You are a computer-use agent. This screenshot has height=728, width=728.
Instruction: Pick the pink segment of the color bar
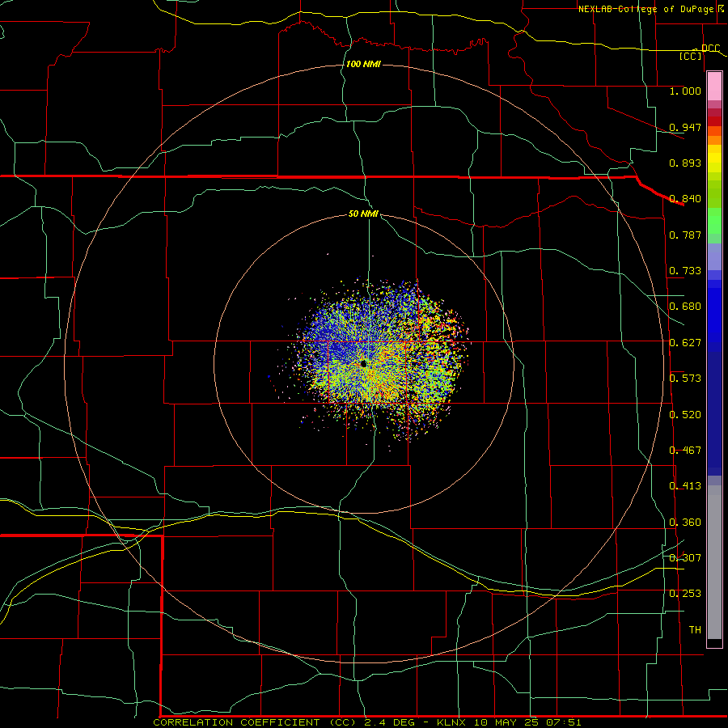[x=714, y=87]
